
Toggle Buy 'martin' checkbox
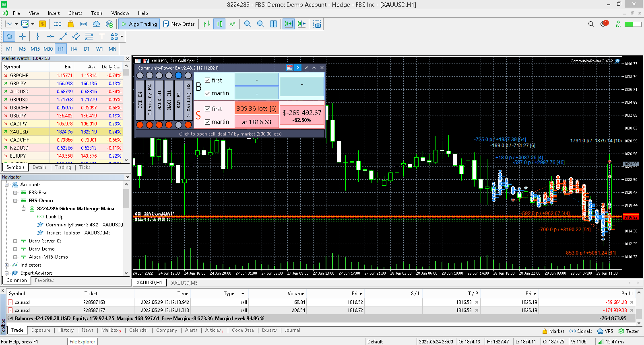208,93
